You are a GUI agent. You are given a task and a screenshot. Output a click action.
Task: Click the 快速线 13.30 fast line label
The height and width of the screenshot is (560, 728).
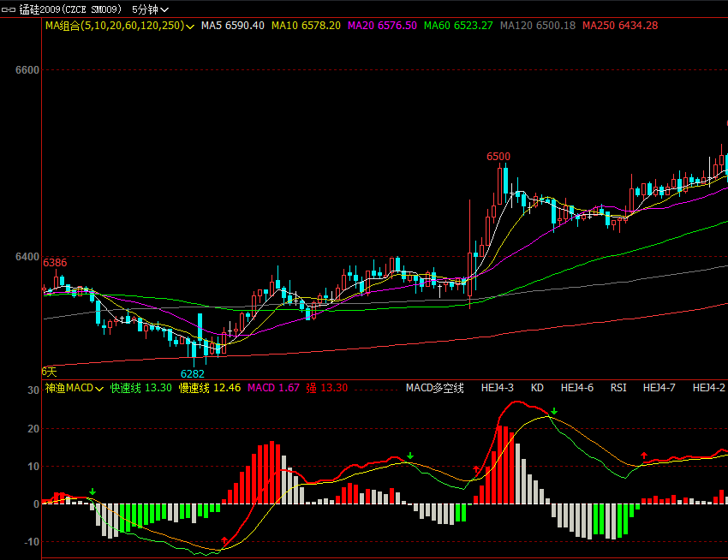coord(141,388)
